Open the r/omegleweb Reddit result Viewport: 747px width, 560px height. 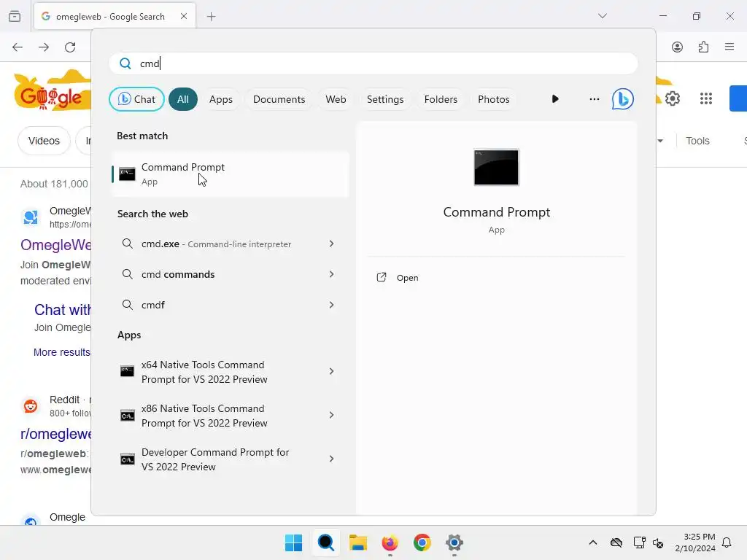point(56,435)
